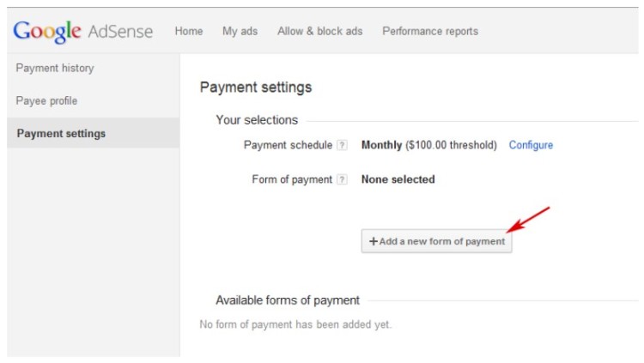Select Payment settings sidebar item
Screen dimensions: 644x363
[x=94, y=133]
